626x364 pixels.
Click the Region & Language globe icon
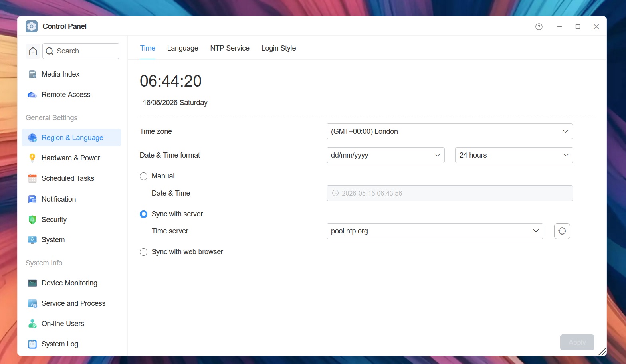coord(32,138)
